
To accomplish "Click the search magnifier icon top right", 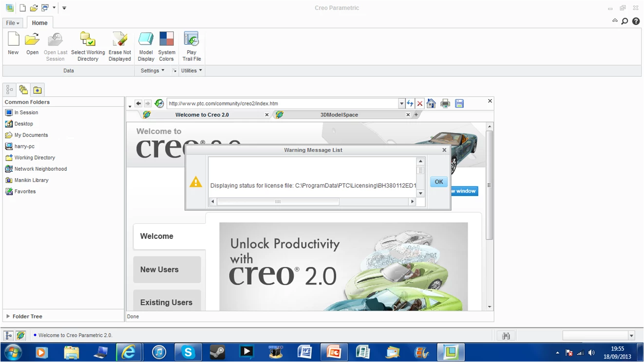I will pyautogui.click(x=625, y=21).
